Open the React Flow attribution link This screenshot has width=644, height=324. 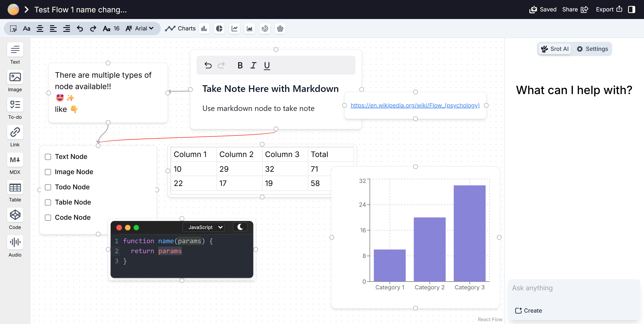tap(490, 319)
